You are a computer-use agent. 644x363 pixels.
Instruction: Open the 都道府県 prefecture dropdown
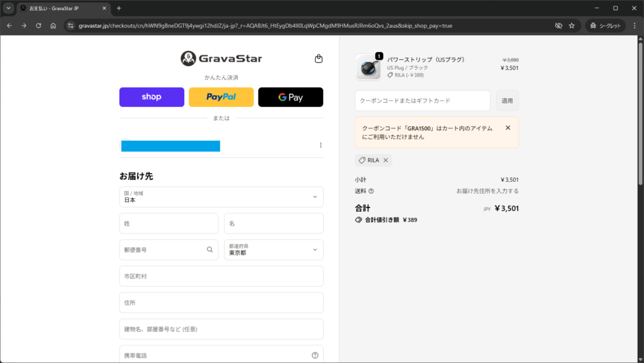click(274, 250)
